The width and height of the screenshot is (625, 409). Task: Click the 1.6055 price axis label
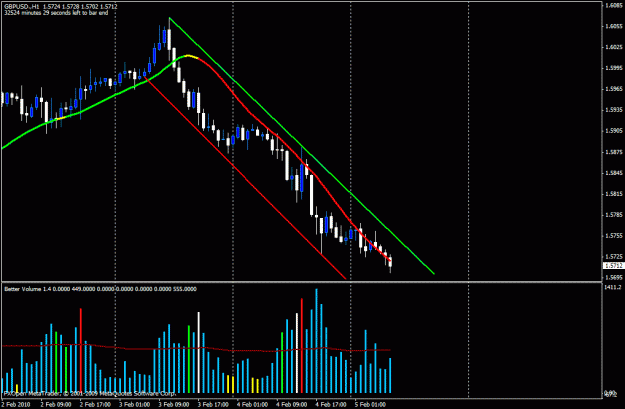[x=614, y=26]
